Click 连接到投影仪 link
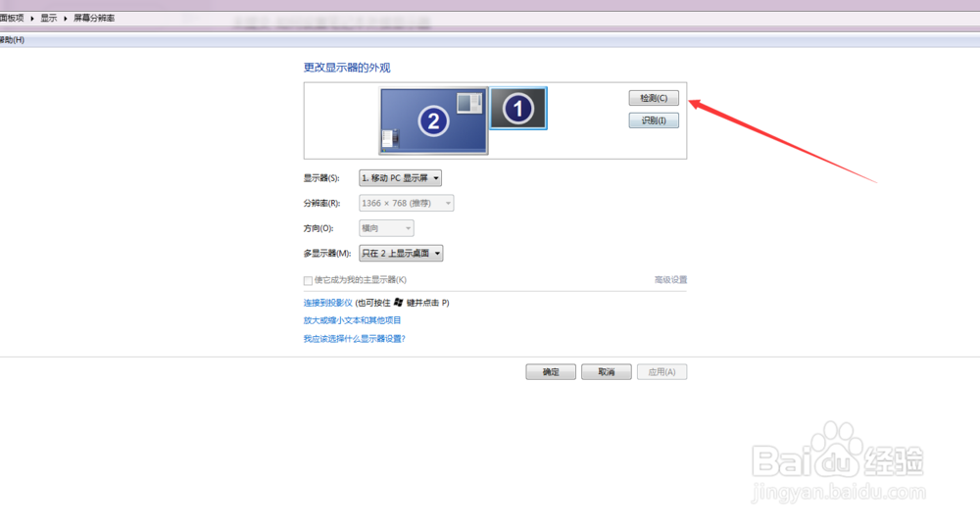 [x=328, y=303]
